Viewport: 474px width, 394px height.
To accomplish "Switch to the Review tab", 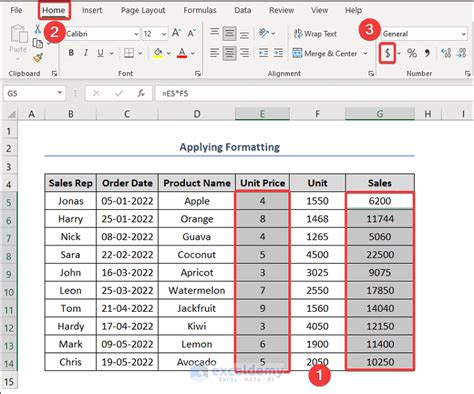I will (x=281, y=10).
